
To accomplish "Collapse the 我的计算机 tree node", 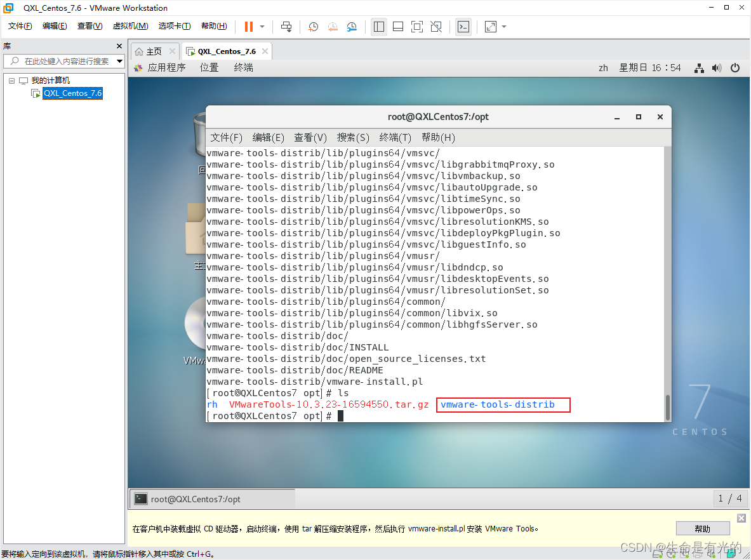I will point(12,81).
